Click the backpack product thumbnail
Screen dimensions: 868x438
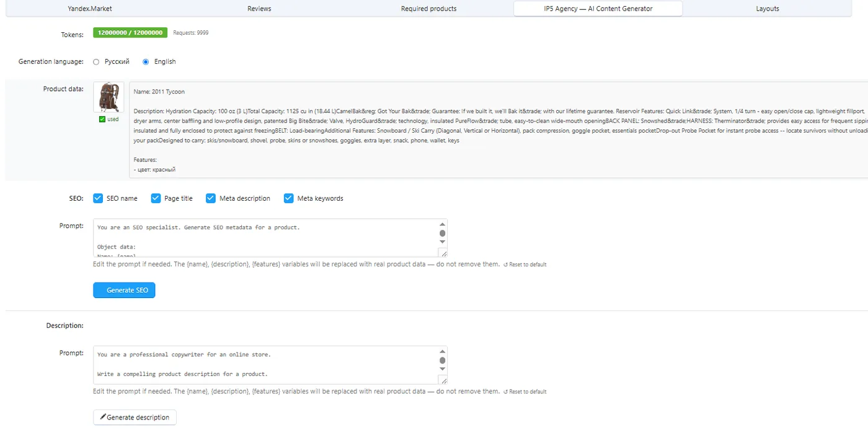108,97
